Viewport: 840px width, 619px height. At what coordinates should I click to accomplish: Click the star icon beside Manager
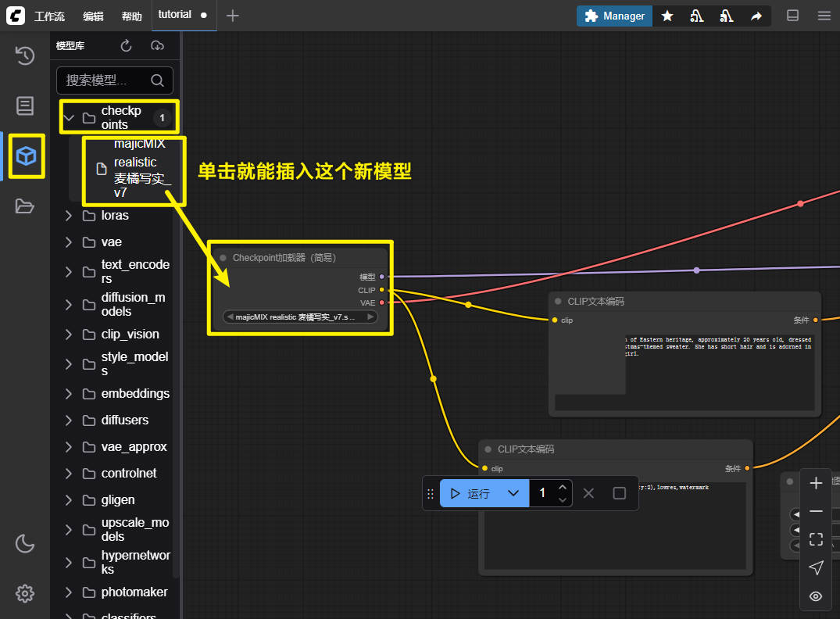coord(667,16)
